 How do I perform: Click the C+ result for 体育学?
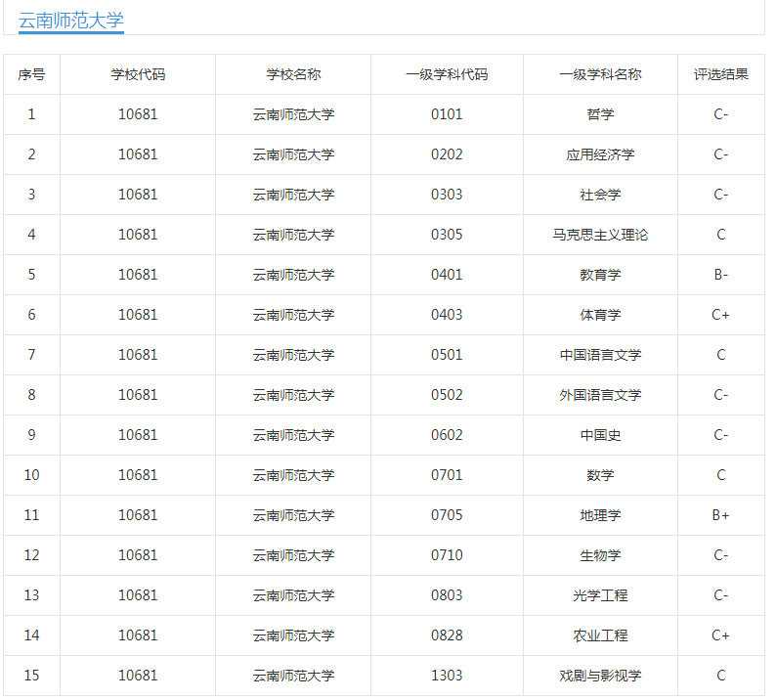pyautogui.click(x=721, y=315)
